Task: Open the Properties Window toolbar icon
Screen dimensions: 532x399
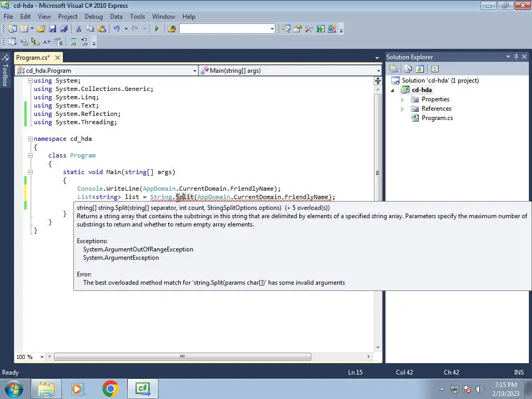Action: (298, 29)
